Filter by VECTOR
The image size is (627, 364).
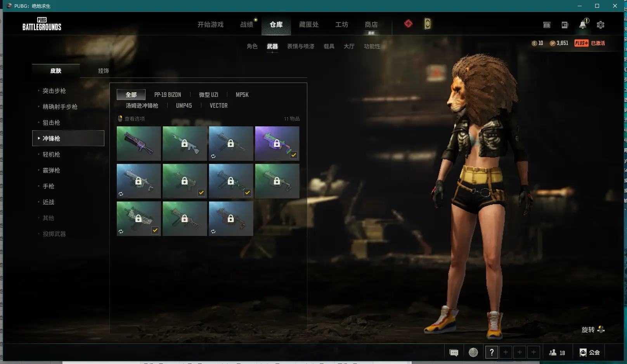[219, 105]
